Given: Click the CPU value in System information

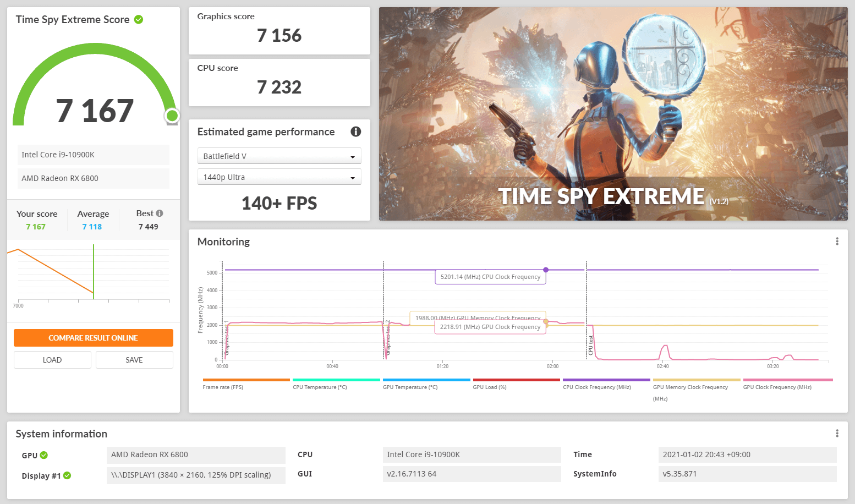Looking at the screenshot, I should (472, 455).
